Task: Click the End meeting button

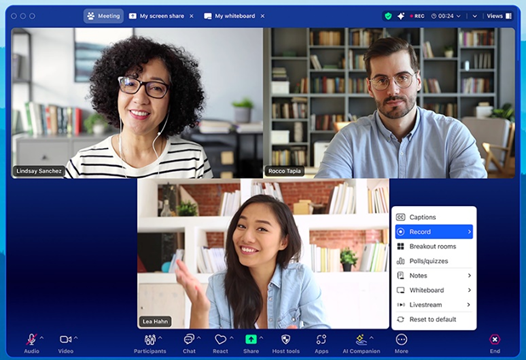Action: (x=495, y=344)
